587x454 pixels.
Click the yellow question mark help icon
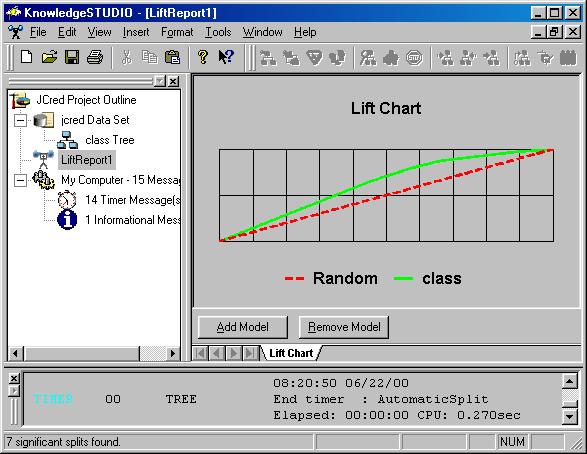pyautogui.click(x=203, y=57)
